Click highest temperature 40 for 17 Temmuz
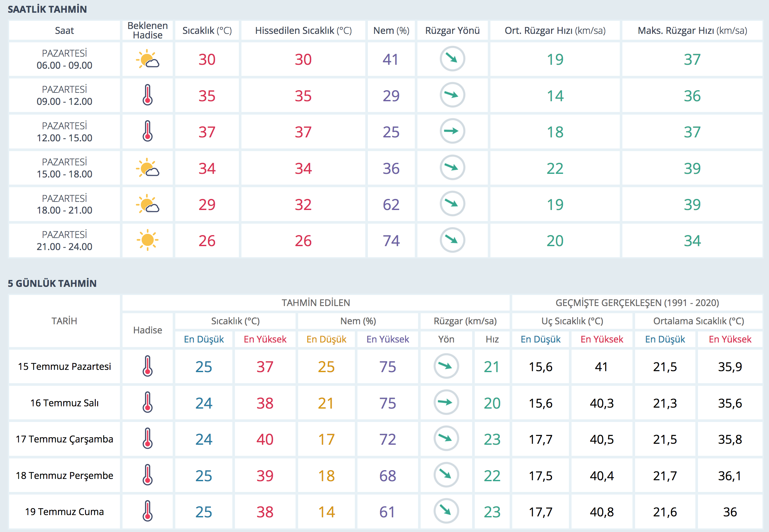 pos(265,439)
